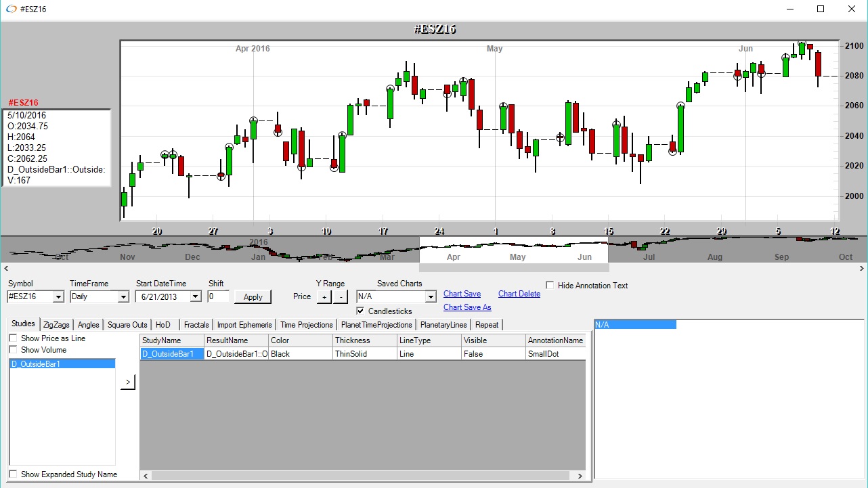Open the Saved Charts dropdown
This screenshot has height=488, width=868.
(431, 296)
